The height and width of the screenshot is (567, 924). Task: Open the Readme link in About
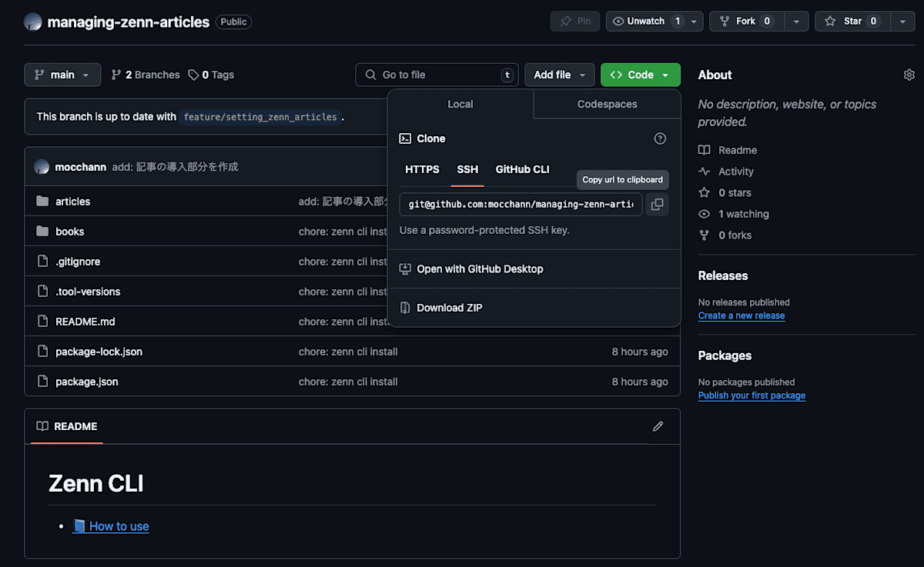(728, 150)
